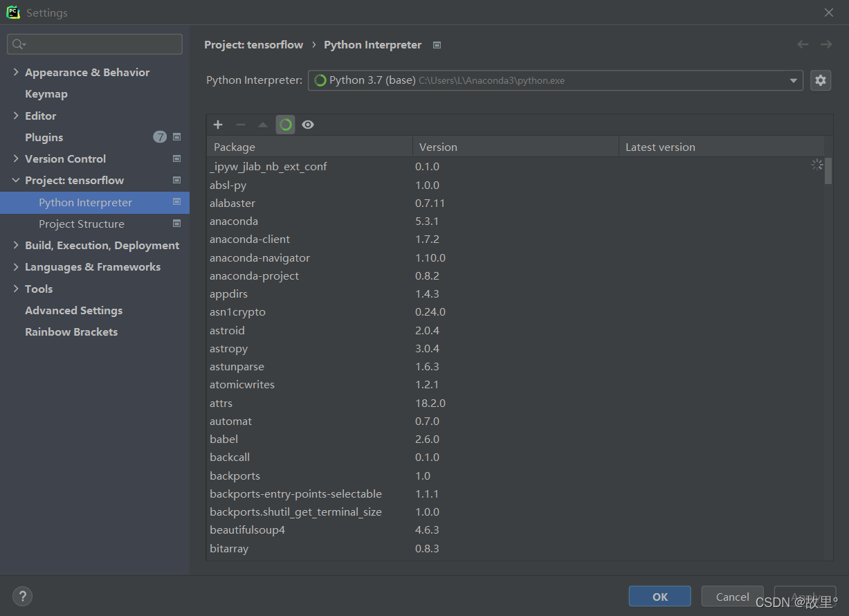Expand Build, Execution, Deployment section
Image resolution: width=849 pixels, height=616 pixels.
coord(16,245)
